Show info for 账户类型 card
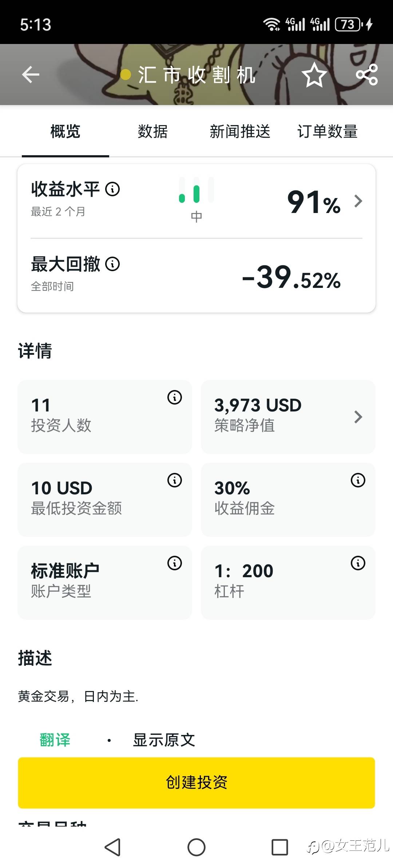393x868 pixels. [175, 563]
